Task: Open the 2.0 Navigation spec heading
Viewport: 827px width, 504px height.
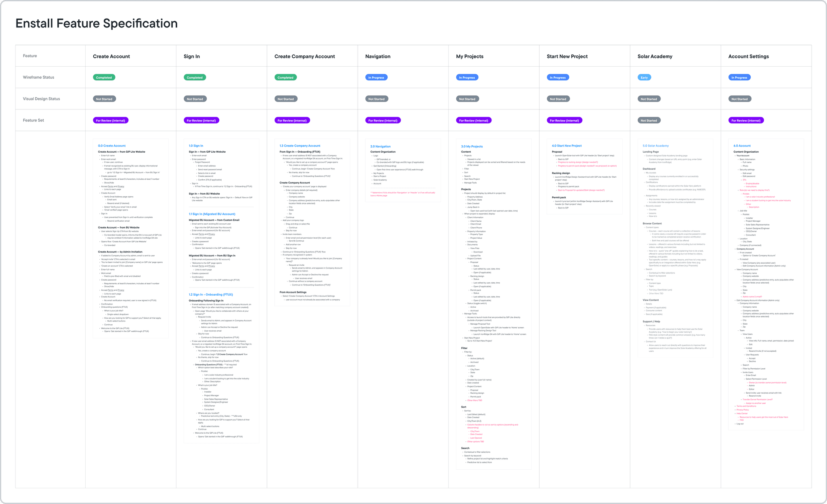Action: tap(380, 147)
